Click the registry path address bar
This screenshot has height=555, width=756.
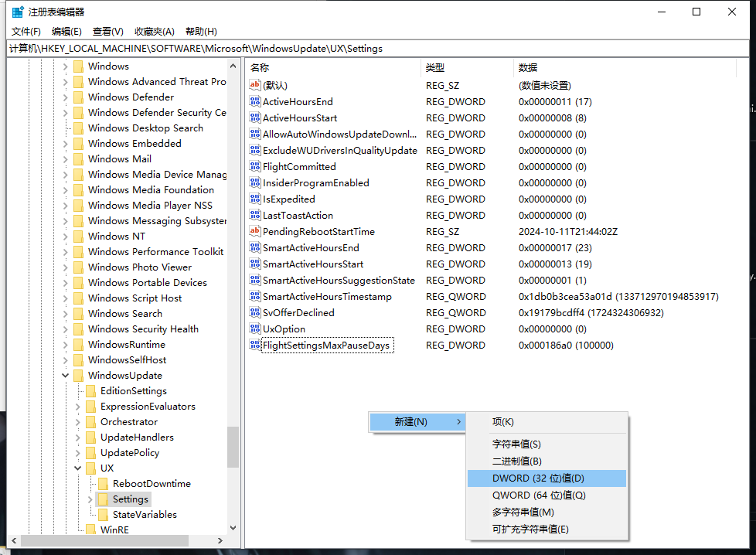click(x=377, y=49)
